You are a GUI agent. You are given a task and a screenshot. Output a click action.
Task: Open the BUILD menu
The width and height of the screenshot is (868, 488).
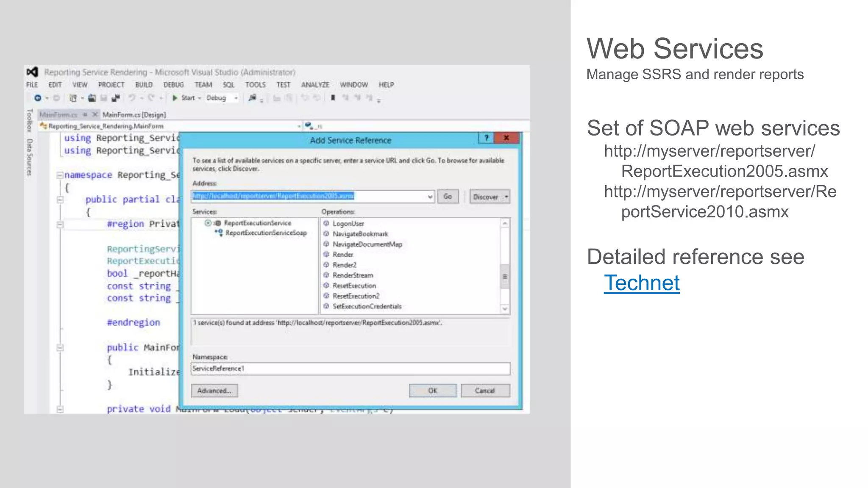pyautogui.click(x=144, y=85)
